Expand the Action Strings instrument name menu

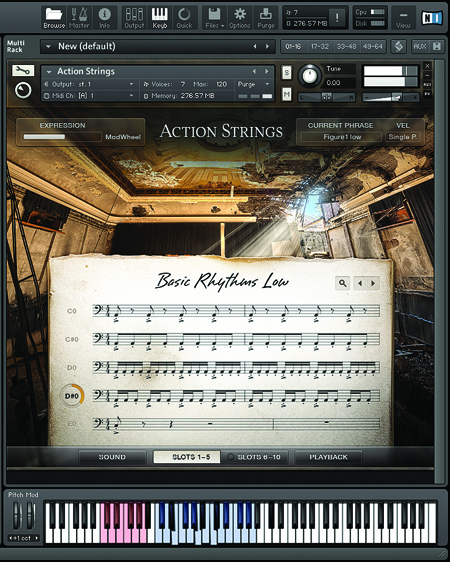click(49, 72)
